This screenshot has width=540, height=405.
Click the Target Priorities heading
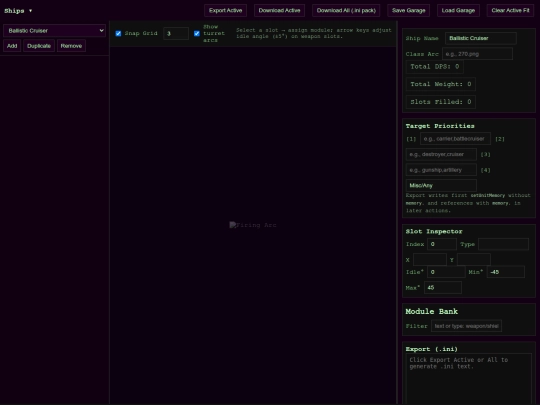(x=440, y=126)
